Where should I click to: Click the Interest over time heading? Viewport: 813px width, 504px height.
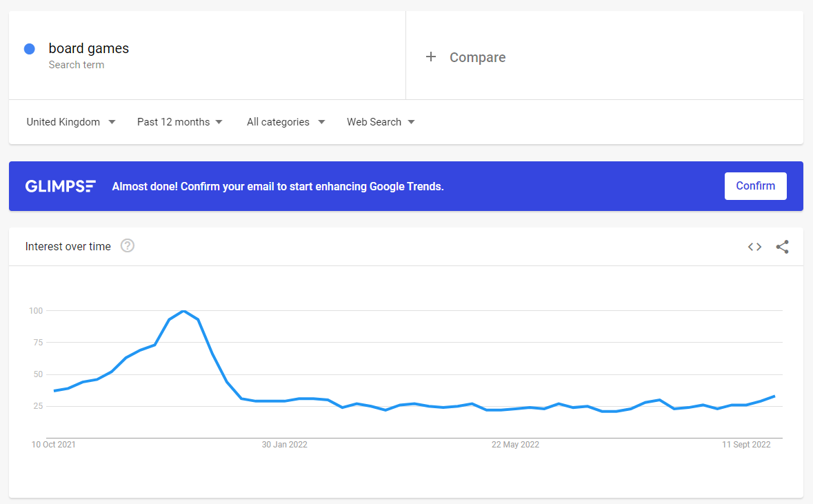68,247
